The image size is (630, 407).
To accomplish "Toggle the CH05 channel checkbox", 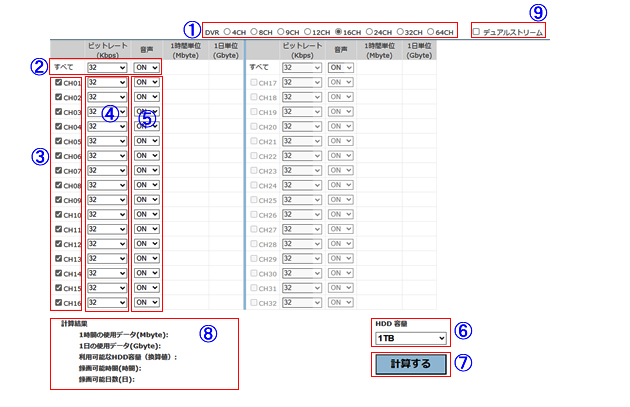I will [x=58, y=142].
